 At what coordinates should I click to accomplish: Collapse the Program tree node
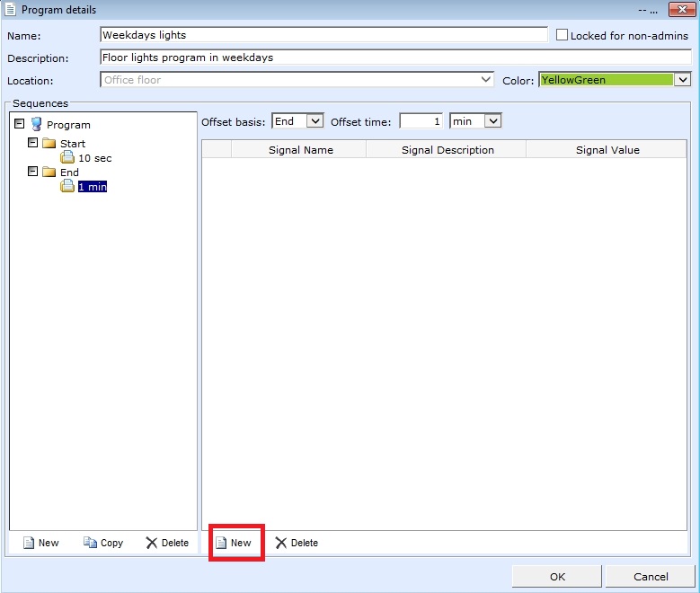coord(20,125)
